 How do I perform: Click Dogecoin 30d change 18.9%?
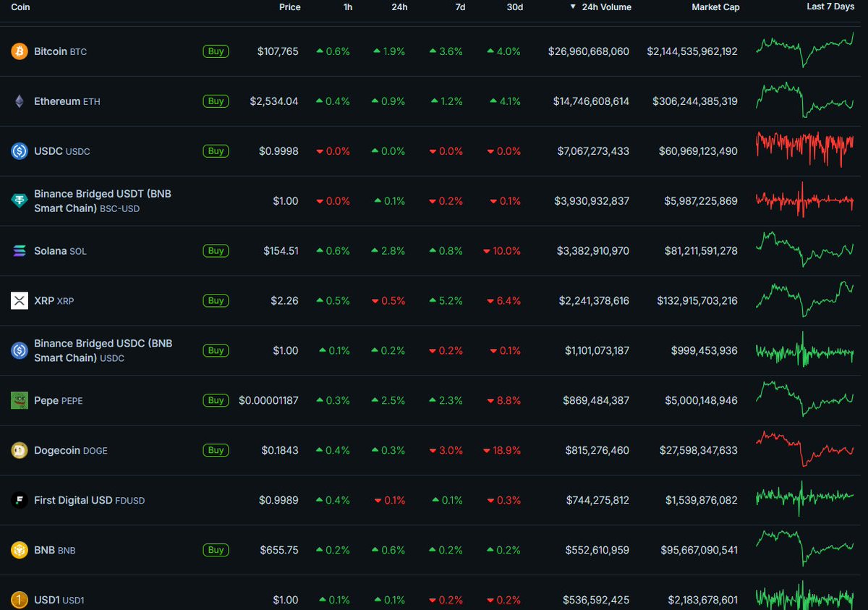(x=501, y=450)
